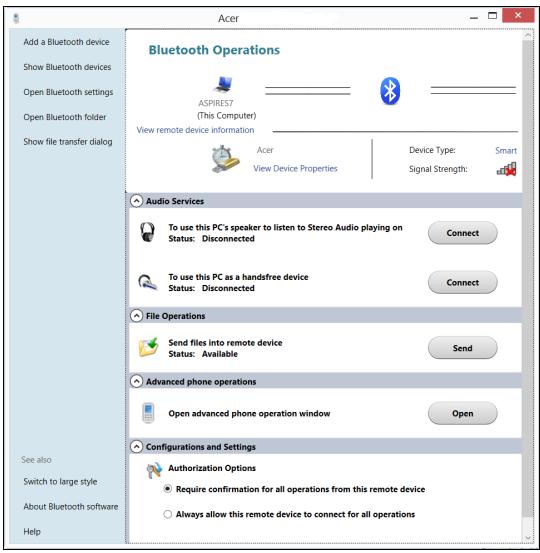Image resolution: width=540 pixels, height=553 pixels.
Task: Open Bluetooth settings from sidebar
Action: click(x=68, y=92)
